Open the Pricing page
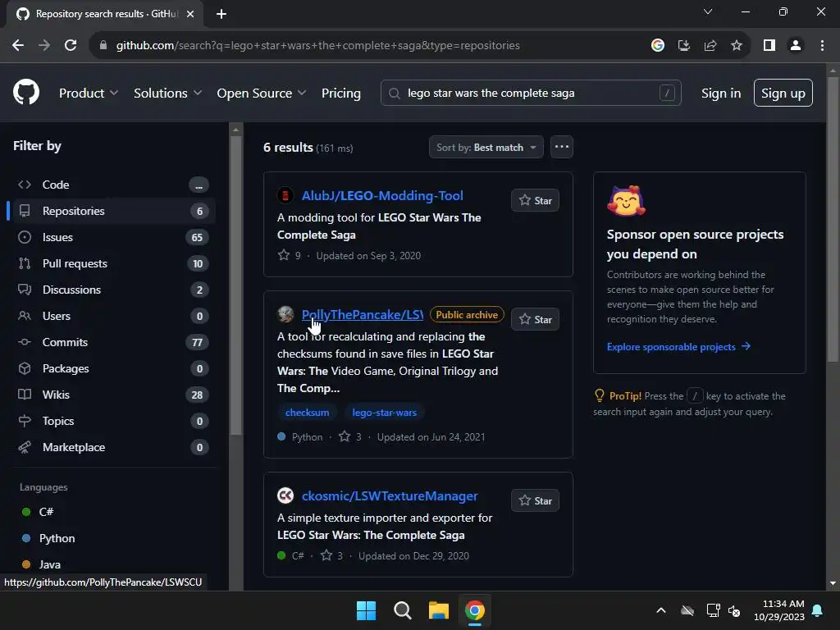 click(340, 94)
